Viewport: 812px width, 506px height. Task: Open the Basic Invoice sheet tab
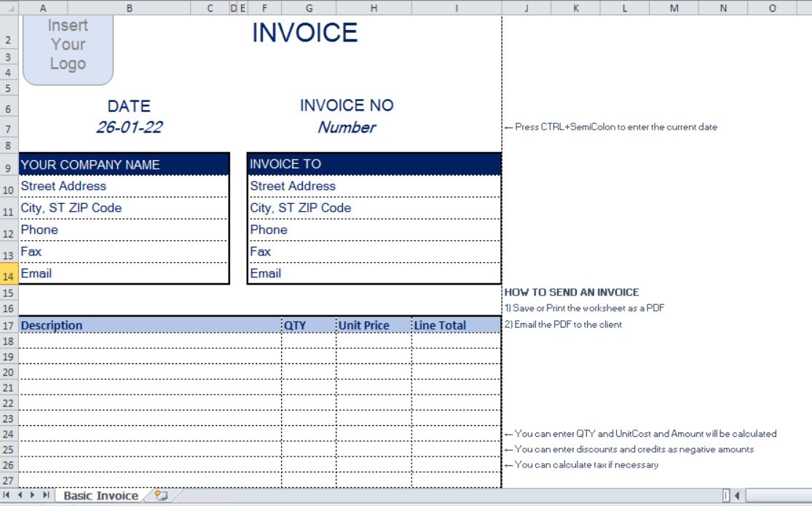pyautogui.click(x=100, y=496)
